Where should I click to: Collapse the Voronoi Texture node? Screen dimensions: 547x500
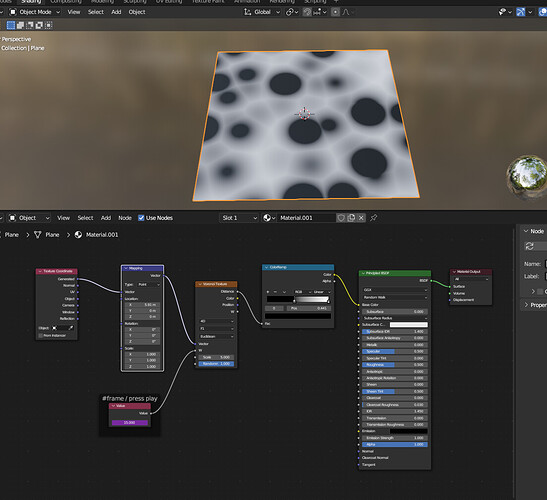[200, 284]
